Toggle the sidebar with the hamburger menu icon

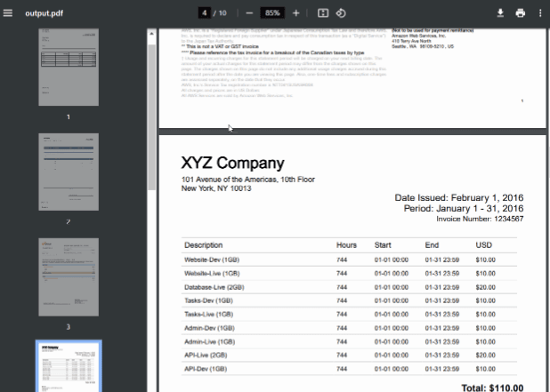coord(8,13)
